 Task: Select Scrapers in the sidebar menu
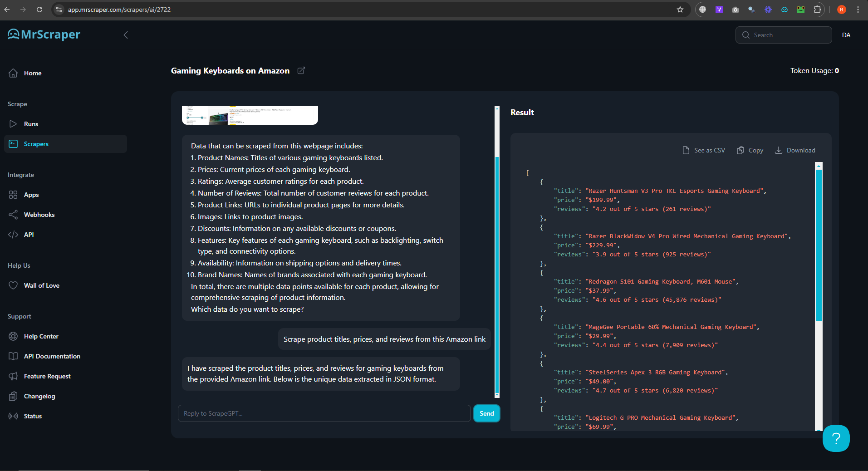65,144
